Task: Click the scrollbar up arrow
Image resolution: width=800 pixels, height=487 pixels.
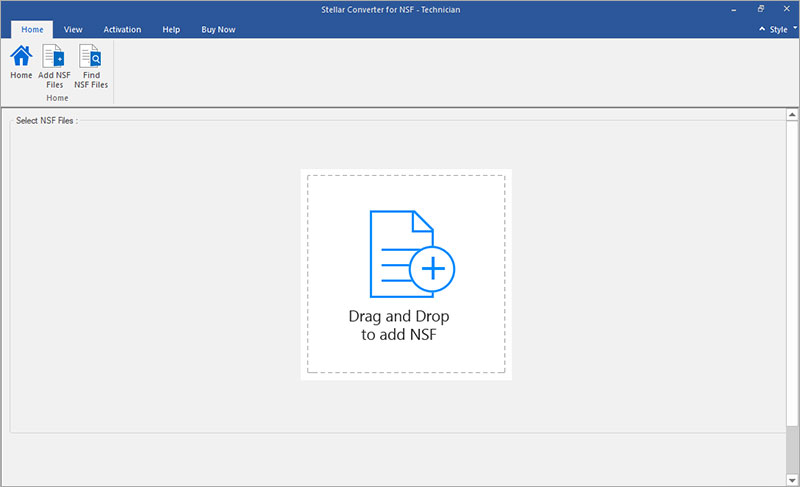Action: (792, 115)
